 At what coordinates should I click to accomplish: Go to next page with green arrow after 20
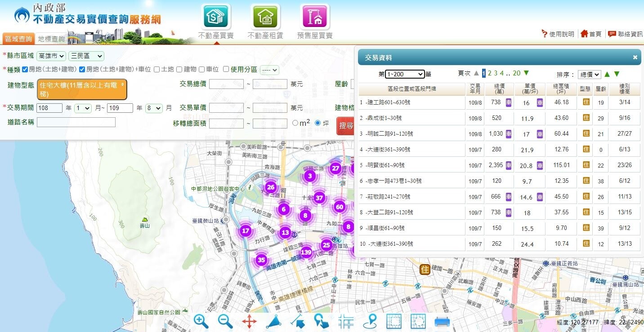pyautogui.click(x=526, y=73)
